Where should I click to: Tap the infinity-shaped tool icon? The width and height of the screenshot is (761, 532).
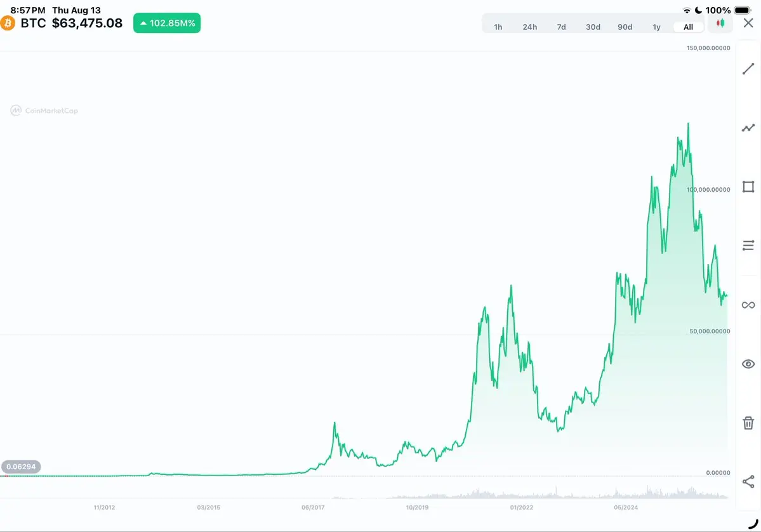[x=748, y=305]
